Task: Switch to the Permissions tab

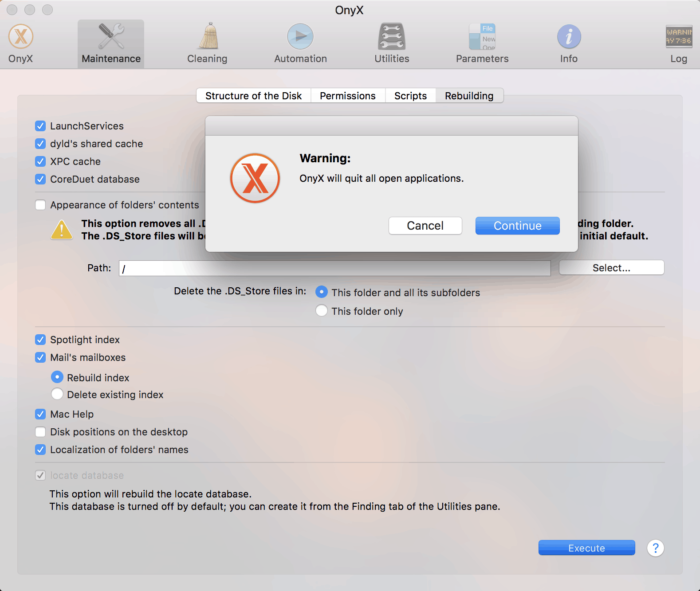Action: click(348, 96)
